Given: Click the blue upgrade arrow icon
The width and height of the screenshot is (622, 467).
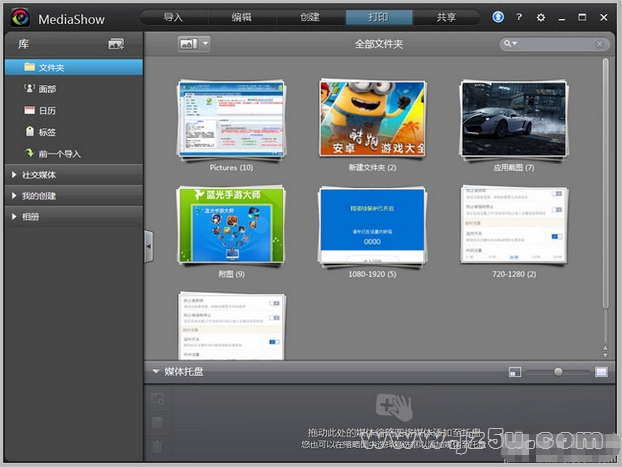Looking at the screenshot, I should (498, 17).
